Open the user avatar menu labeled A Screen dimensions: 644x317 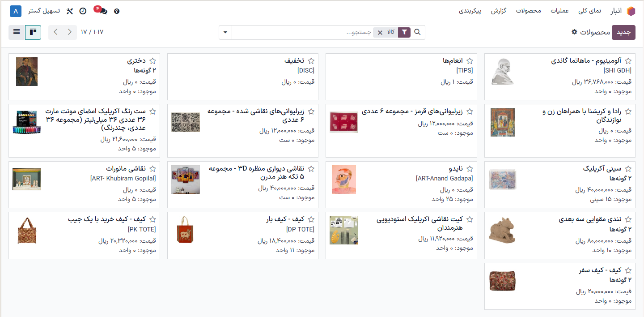pos(15,11)
